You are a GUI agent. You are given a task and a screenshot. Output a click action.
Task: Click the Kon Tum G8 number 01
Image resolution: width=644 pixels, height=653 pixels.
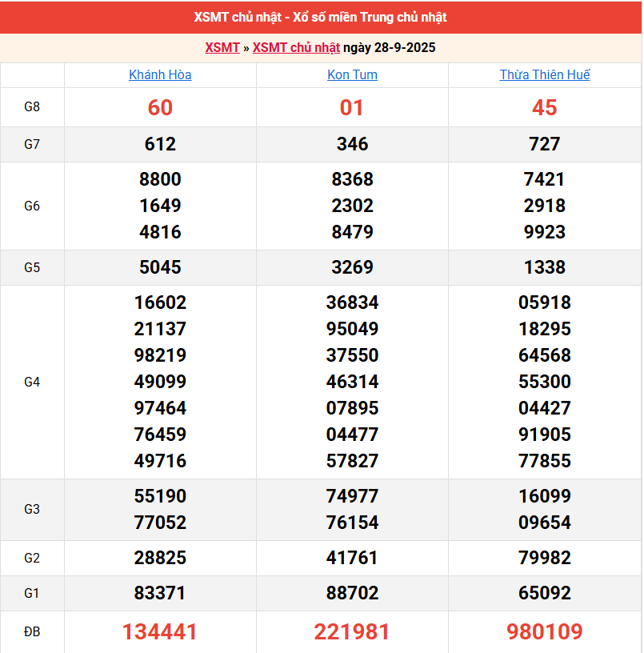[352, 108]
